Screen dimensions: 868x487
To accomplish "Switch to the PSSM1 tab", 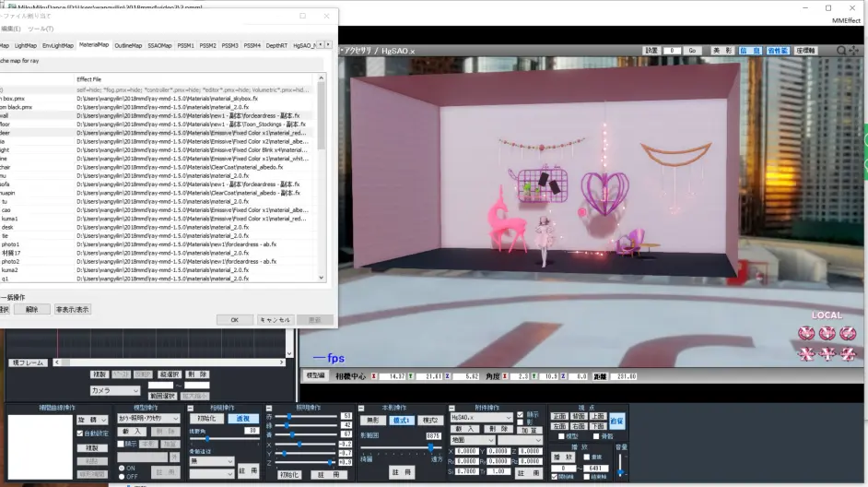I will [185, 45].
